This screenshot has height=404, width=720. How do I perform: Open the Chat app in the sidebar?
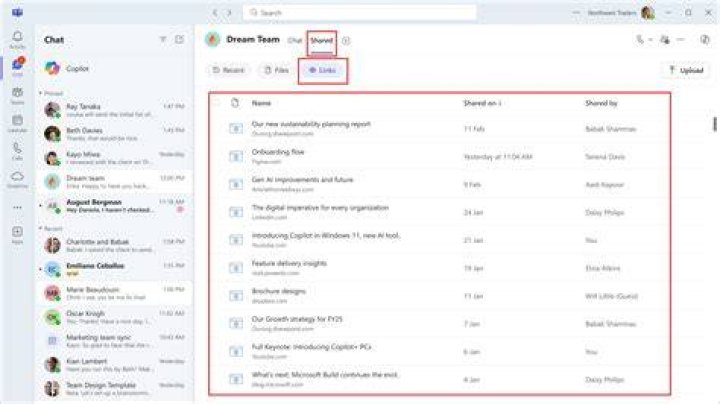17,67
